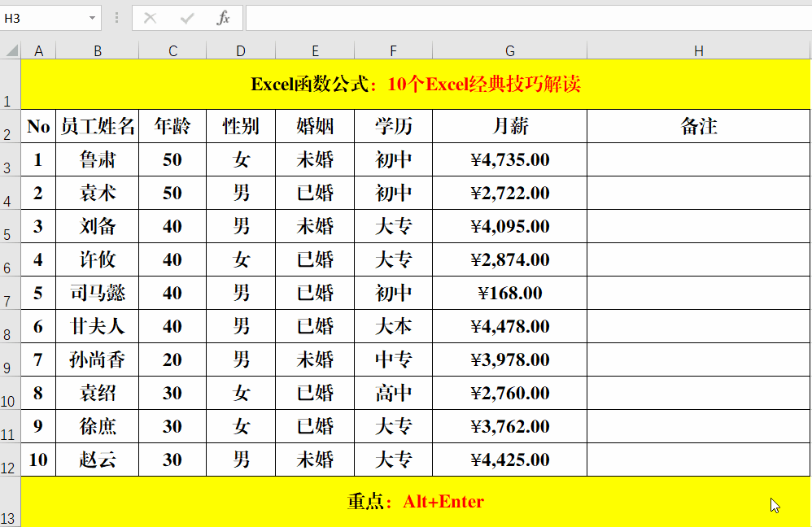Select column G header
Image resolution: width=812 pixels, height=527 pixels.
(x=509, y=50)
